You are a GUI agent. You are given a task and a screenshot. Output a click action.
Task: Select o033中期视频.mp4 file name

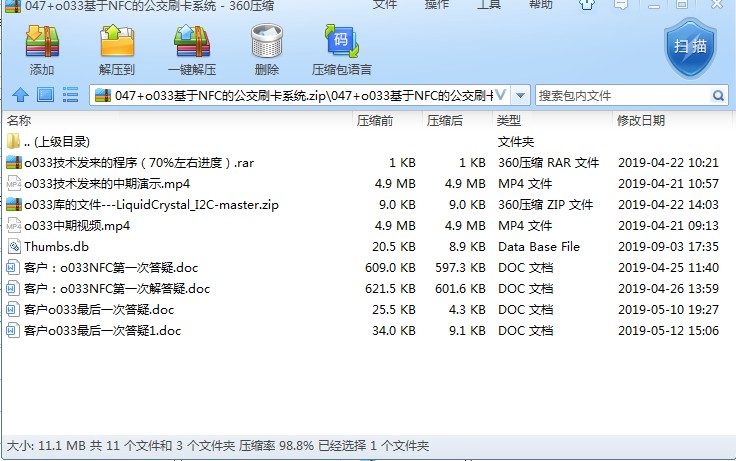tap(77, 226)
